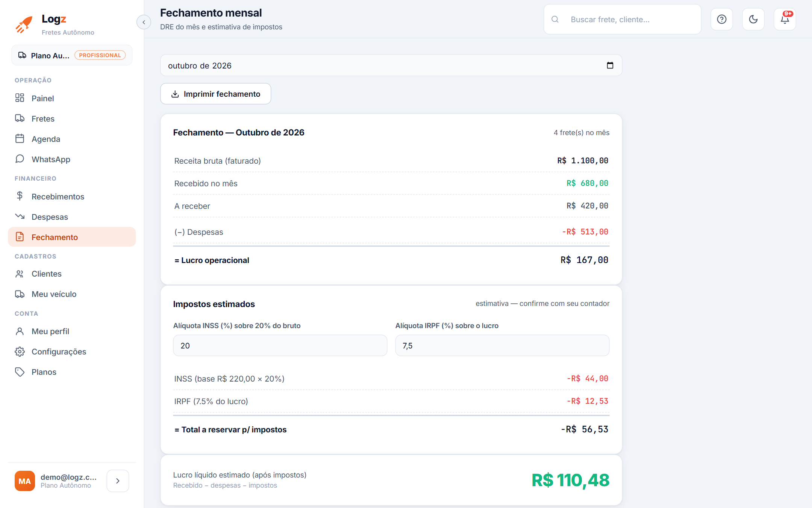The height and width of the screenshot is (508, 812).
Task: Click the outubro de 2026 month field
Action: (391, 65)
